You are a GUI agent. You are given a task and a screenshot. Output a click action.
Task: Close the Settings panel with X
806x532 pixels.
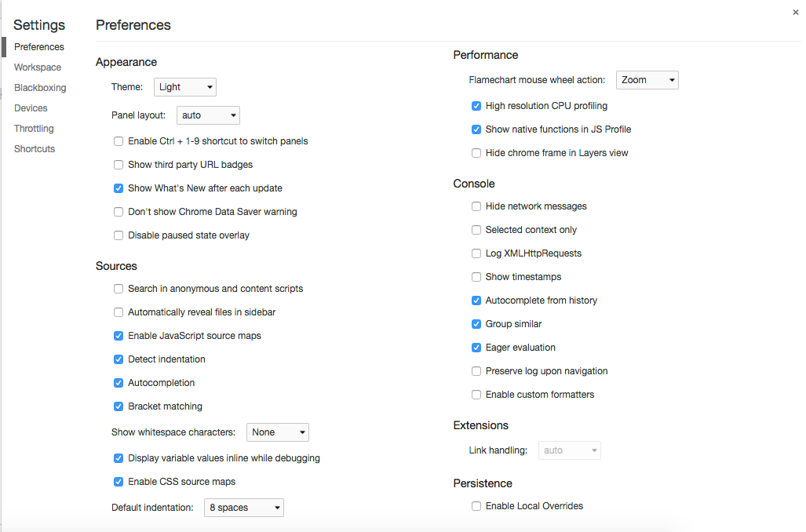coord(796,12)
